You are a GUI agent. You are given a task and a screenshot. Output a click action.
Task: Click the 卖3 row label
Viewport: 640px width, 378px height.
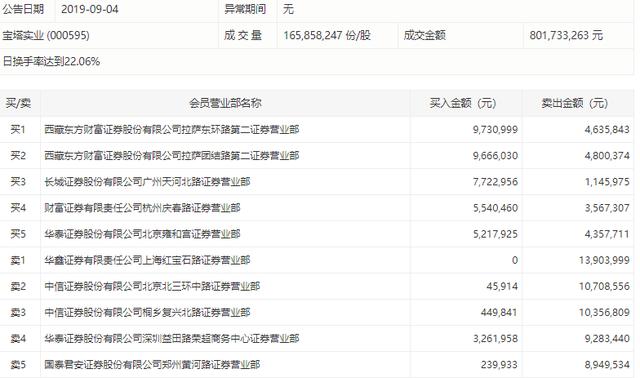(x=18, y=312)
